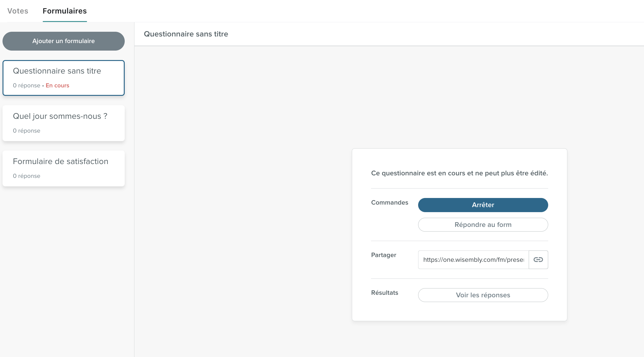Click the Ajouter un formulaire button

(63, 41)
